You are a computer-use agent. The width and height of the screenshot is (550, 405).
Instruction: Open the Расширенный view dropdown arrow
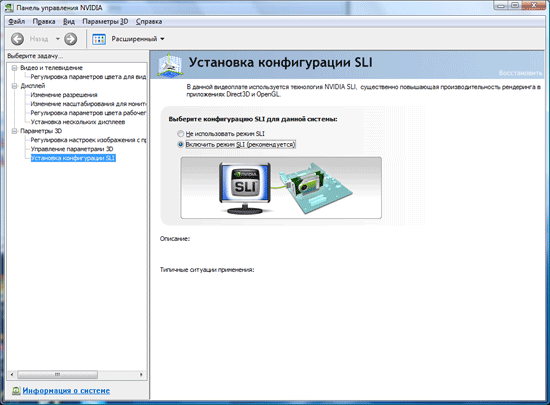pyautogui.click(x=162, y=39)
